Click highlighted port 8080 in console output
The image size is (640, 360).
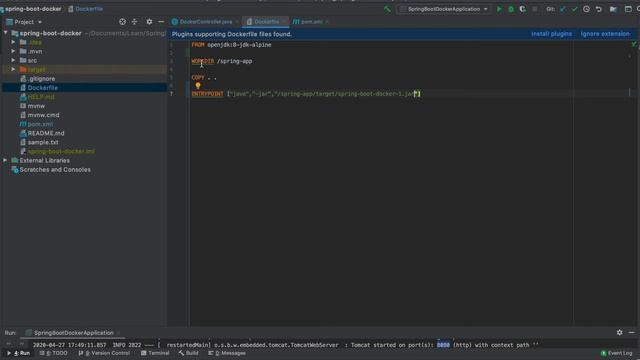[x=443, y=345]
